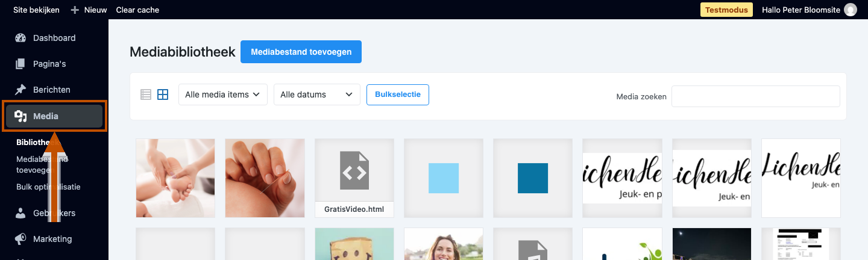Screen dimensions: 868x260
Task: Select the night sky photo thumbnail
Action: pyautogui.click(x=712, y=244)
